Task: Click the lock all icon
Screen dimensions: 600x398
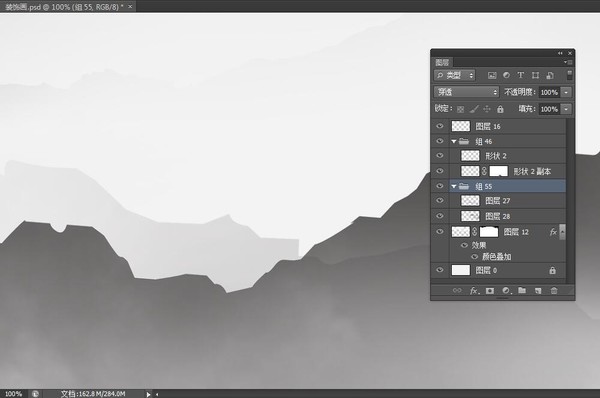Action: click(x=500, y=109)
